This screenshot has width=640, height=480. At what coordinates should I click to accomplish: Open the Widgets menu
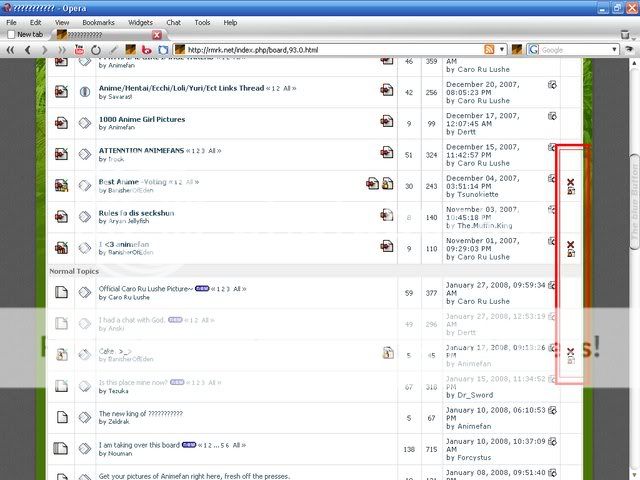(x=140, y=21)
